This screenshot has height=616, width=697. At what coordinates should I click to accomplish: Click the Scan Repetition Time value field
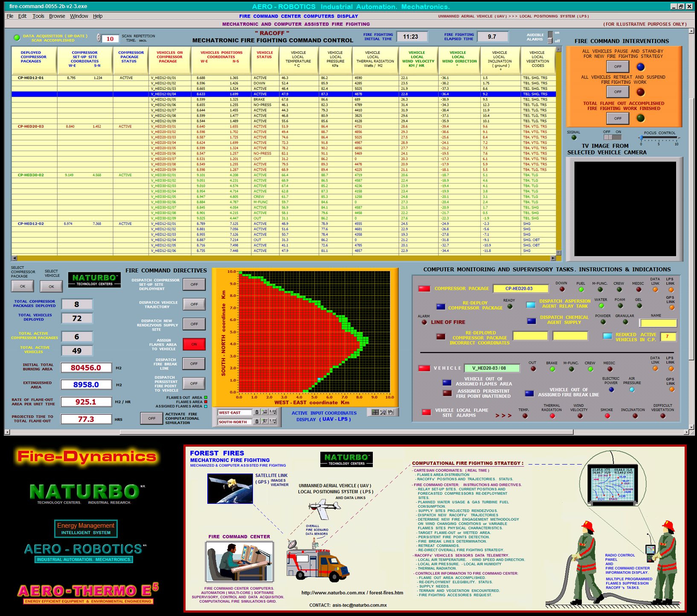[x=110, y=38]
